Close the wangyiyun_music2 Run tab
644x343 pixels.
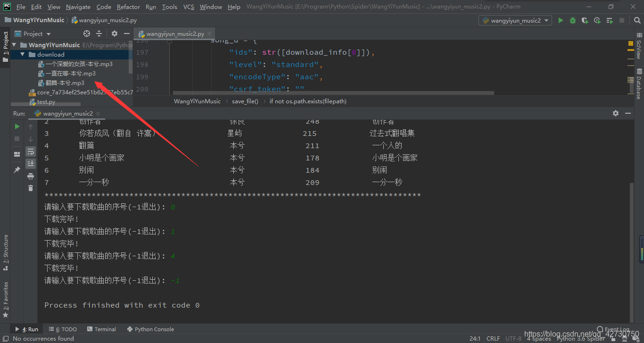click(98, 114)
